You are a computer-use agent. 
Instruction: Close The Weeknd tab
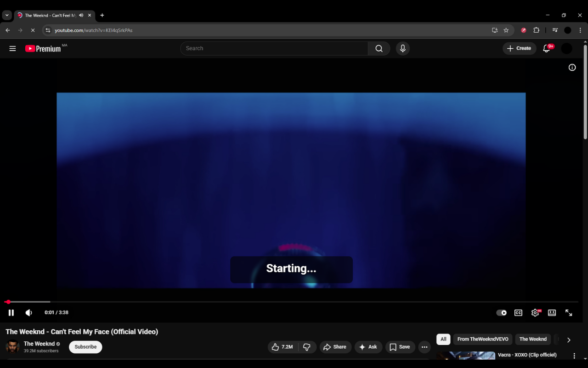[90, 15]
